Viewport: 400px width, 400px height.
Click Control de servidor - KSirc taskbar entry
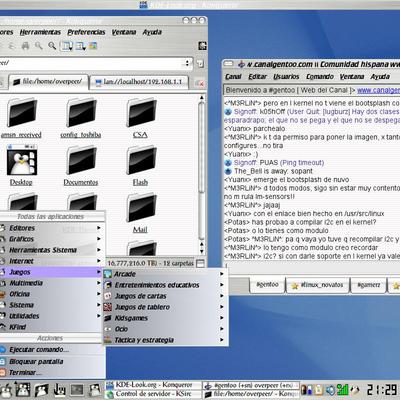click(x=153, y=394)
